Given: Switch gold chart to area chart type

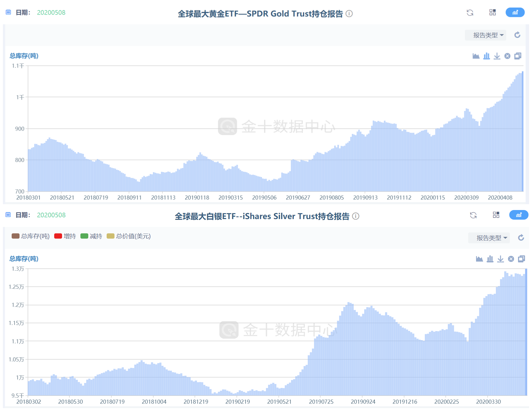Looking at the screenshot, I should (x=476, y=56).
